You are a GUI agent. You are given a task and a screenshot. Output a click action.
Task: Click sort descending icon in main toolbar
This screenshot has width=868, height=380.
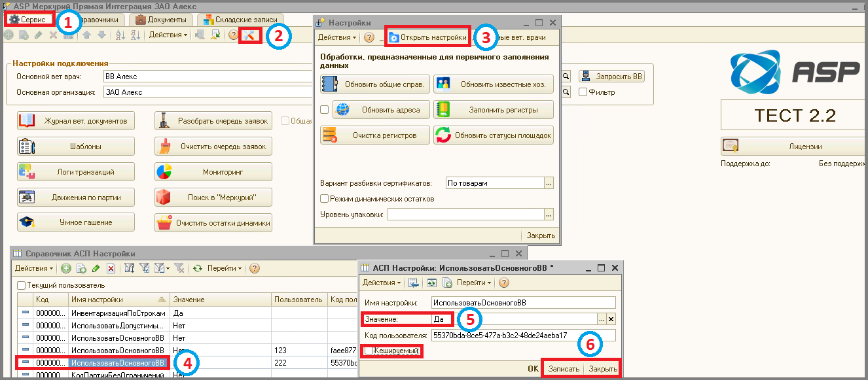[135, 35]
